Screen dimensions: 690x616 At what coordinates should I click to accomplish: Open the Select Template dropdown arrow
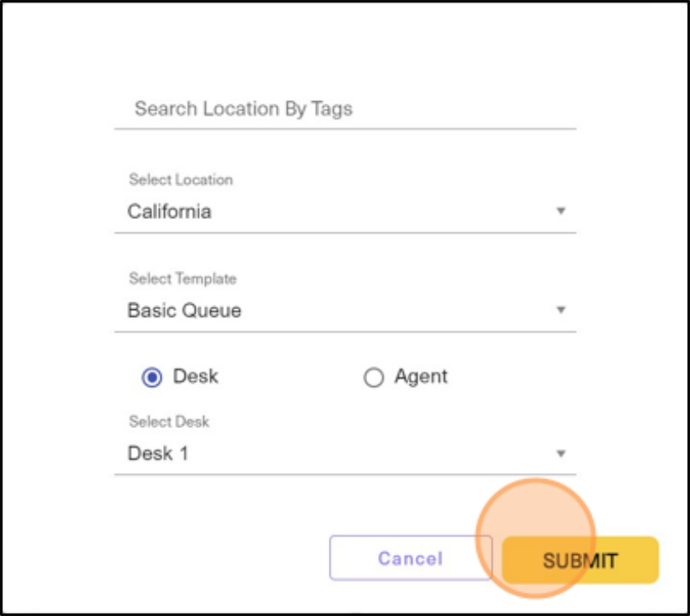click(560, 310)
